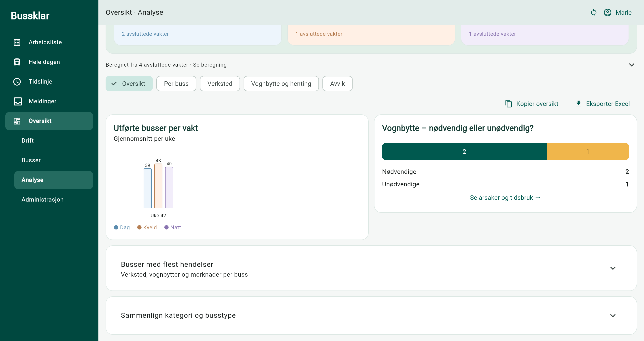Screen dimensions: 644x341
Task: Click the orange card '1 avsluttede vakter'
Action: 371,35
